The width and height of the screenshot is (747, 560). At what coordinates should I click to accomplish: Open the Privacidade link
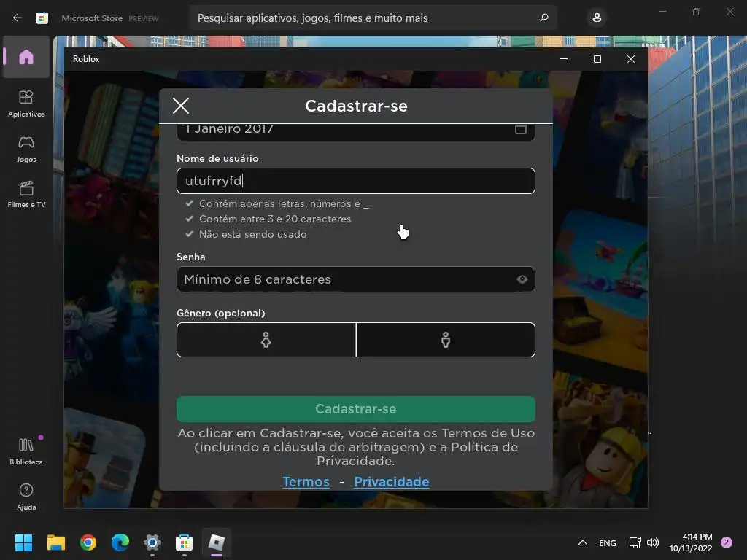(x=392, y=481)
